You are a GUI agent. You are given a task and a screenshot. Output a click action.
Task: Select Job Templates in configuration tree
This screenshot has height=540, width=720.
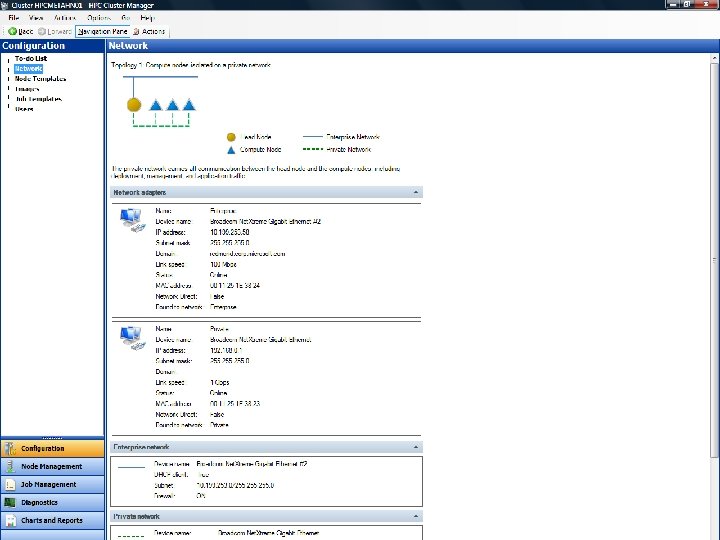point(39,99)
